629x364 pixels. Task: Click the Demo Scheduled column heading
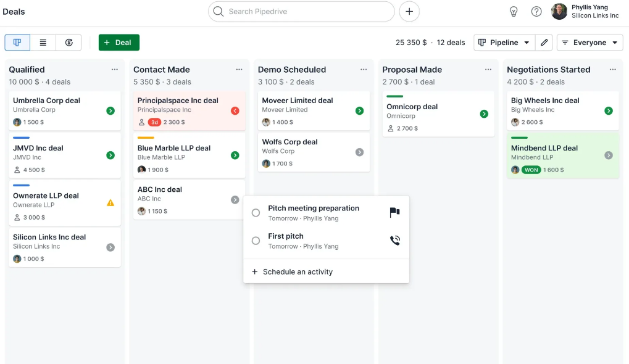291,69
